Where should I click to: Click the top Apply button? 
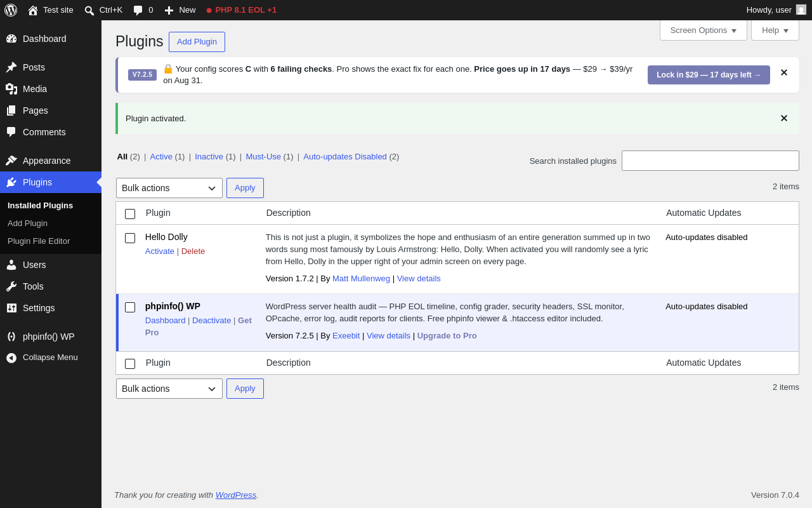(x=245, y=188)
